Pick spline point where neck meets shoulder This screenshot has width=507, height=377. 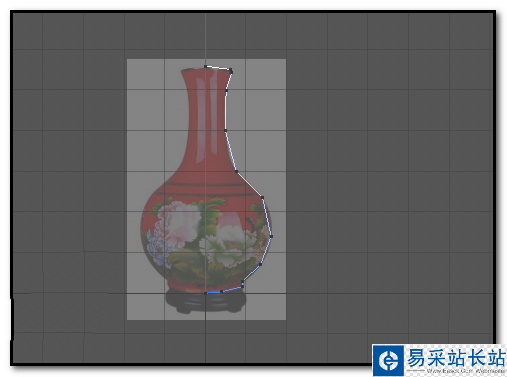pos(236,171)
